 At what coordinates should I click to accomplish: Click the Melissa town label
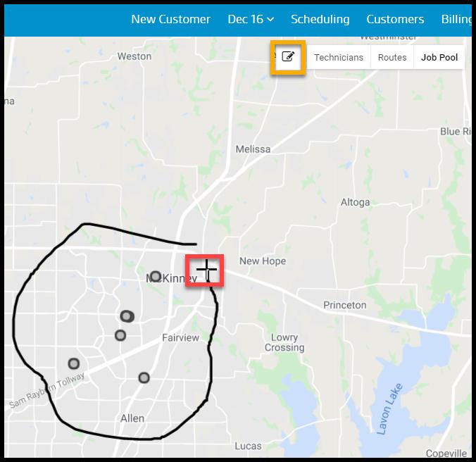[x=253, y=149]
